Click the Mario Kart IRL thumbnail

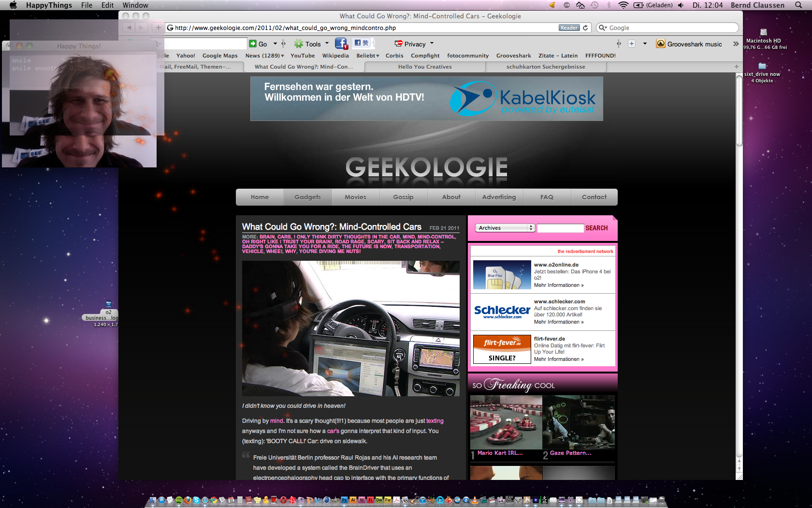pyautogui.click(x=506, y=423)
